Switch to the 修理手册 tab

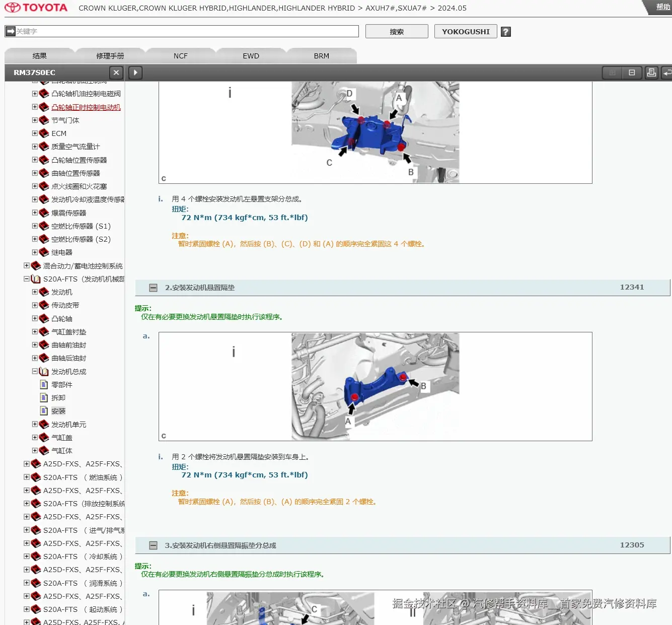(x=110, y=56)
